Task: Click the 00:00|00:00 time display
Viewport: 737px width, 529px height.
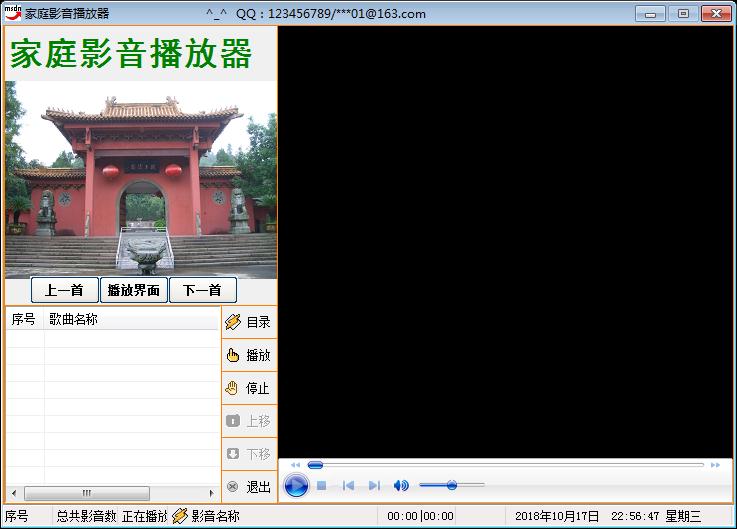Action: [x=420, y=516]
